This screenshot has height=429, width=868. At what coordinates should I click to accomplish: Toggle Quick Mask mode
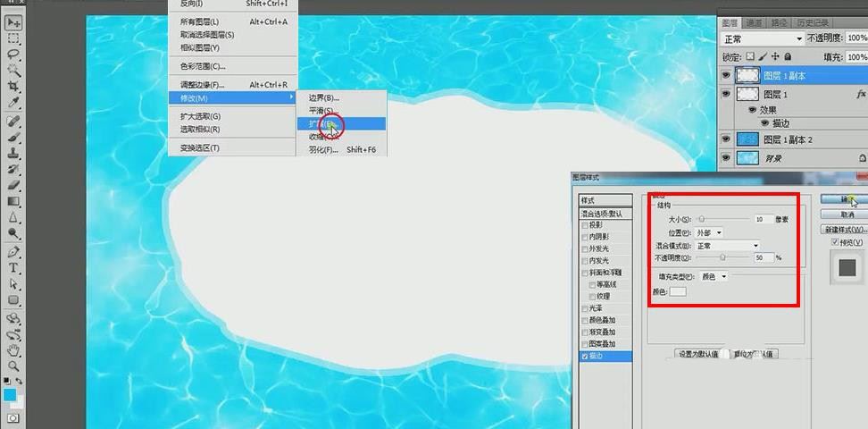click(13, 417)
